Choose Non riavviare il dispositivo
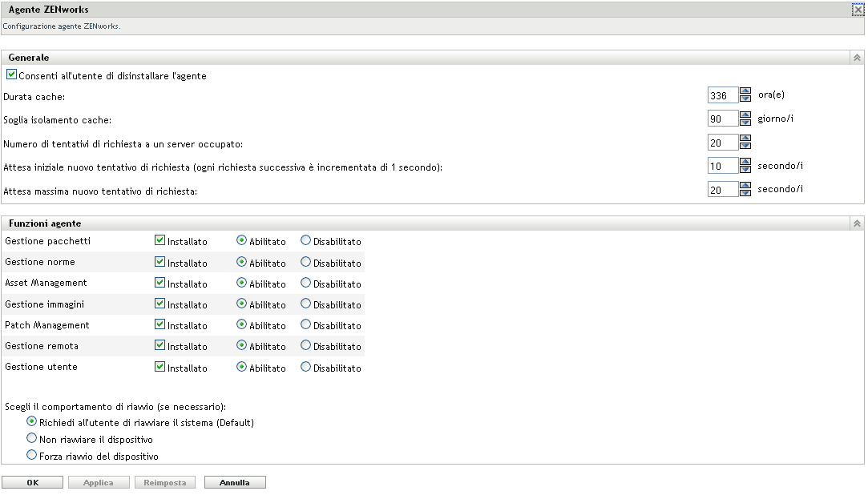 point(31,438)
